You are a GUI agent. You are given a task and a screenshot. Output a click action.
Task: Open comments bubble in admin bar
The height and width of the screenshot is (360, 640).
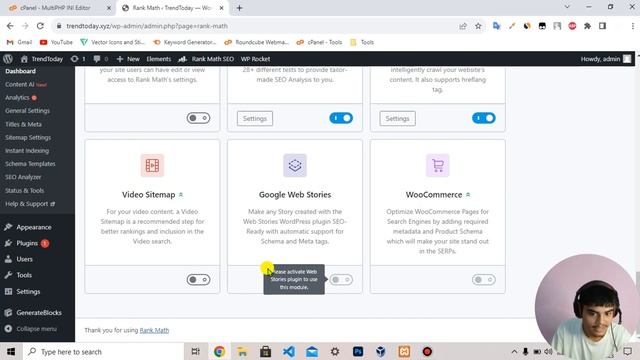100,59
